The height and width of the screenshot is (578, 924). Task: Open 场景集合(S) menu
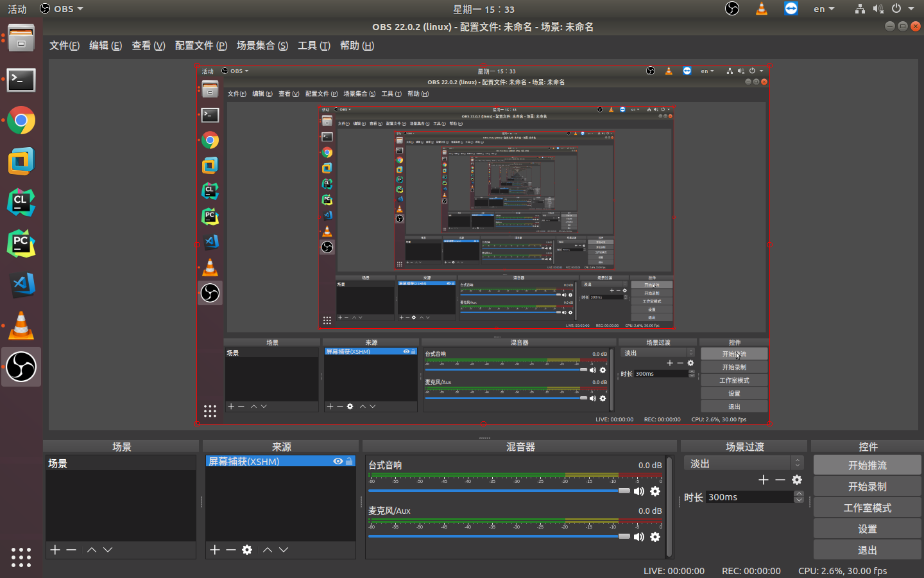pyautogui.click(x=262, y=46)
